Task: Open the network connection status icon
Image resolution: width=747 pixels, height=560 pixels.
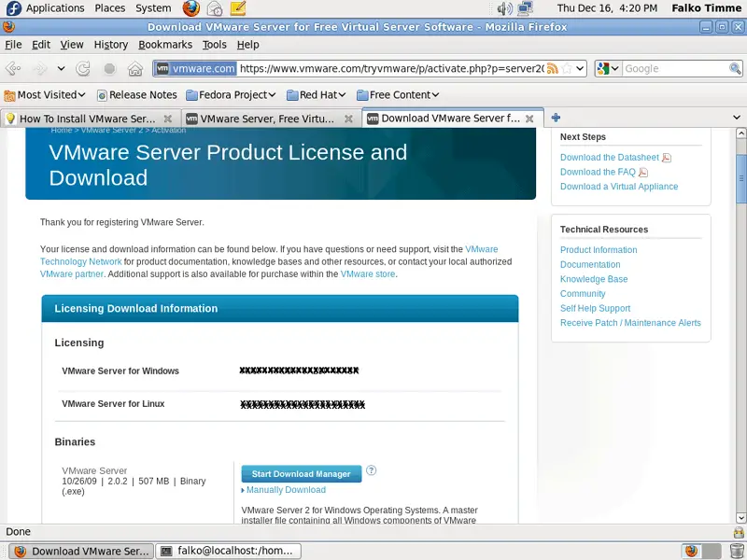Action: [x=525, y=8]
